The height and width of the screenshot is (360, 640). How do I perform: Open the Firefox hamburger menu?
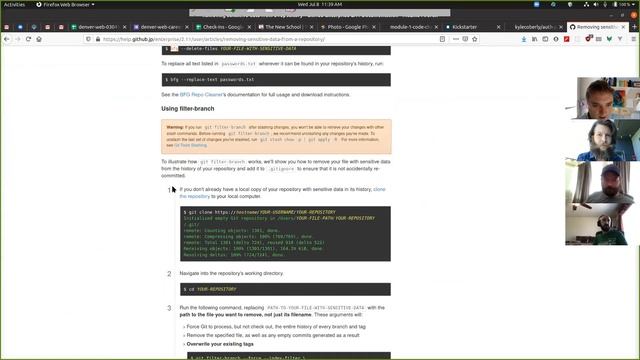point(633,39)
